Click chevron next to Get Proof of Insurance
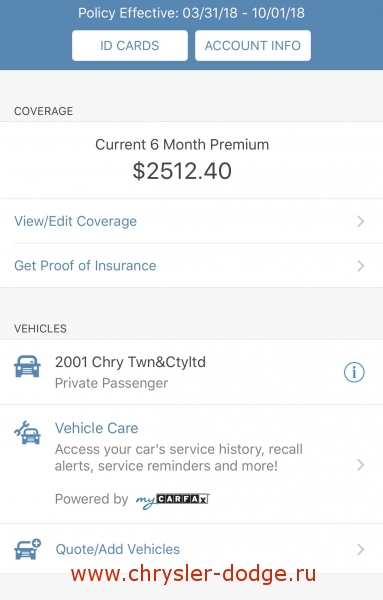 point(360,266)
